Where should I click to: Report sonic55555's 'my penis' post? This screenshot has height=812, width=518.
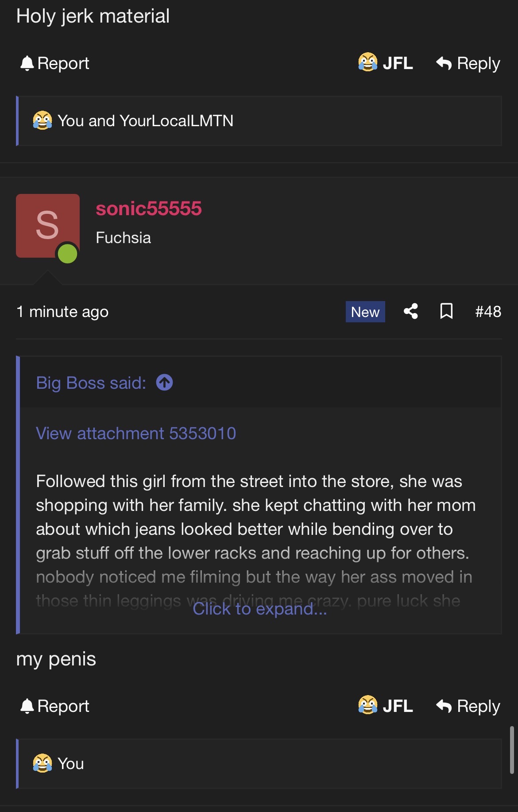(55, 706)
